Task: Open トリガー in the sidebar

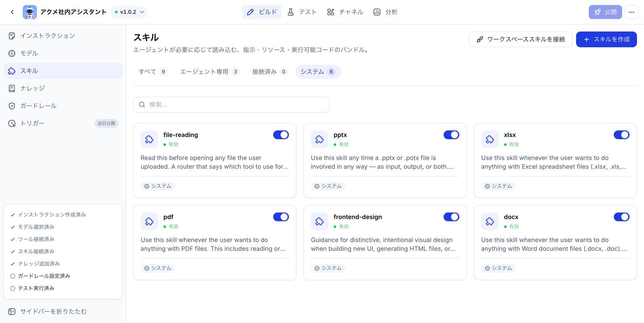Action: click(x=63, y=123)
